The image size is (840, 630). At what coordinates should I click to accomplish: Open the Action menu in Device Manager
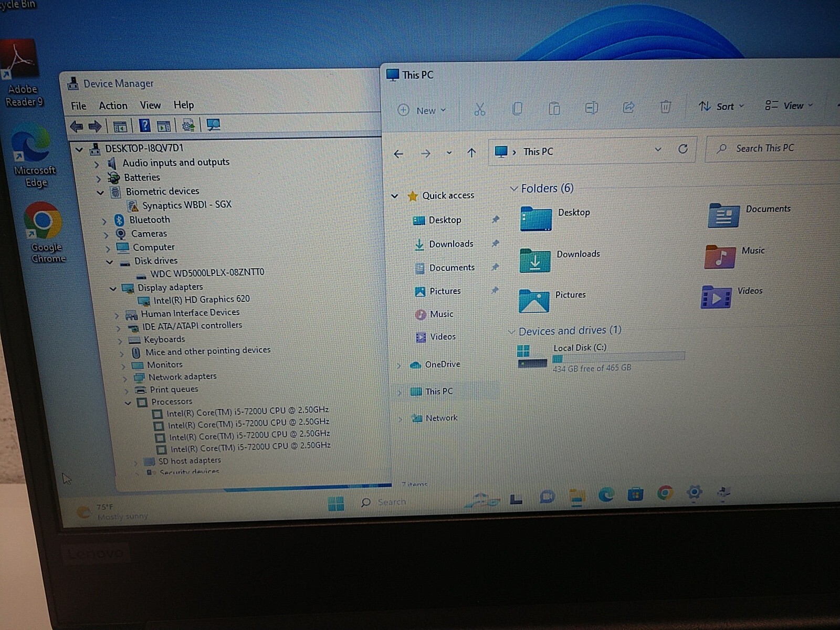coord(113,106)
